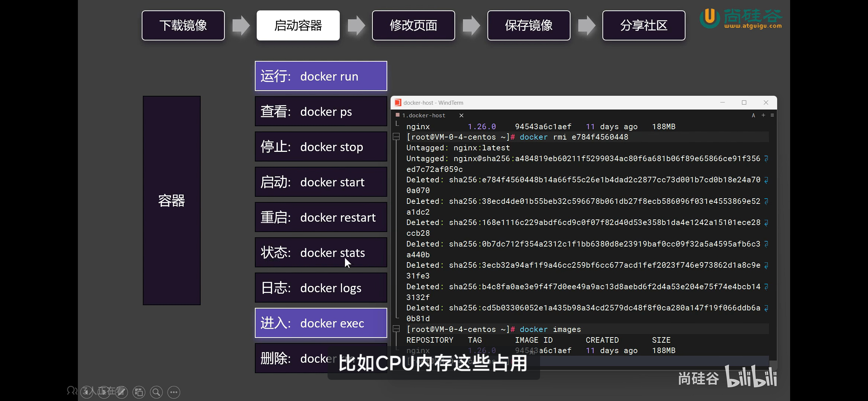Image resolution: width=868 pixels, height=401 pixels.
Task: Click the previous slide arrow icon
Action: [x=86, y=392]
